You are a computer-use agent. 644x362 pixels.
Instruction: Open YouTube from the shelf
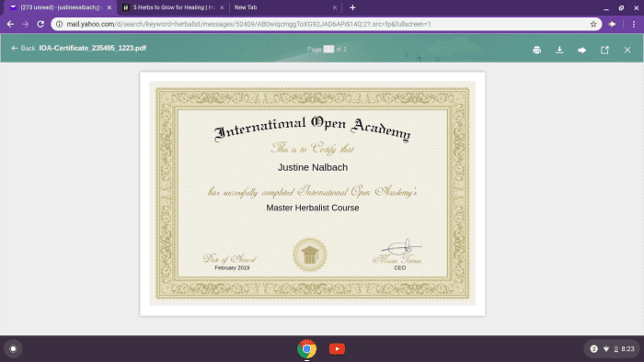pyautogui.click(x=337, y=349)
